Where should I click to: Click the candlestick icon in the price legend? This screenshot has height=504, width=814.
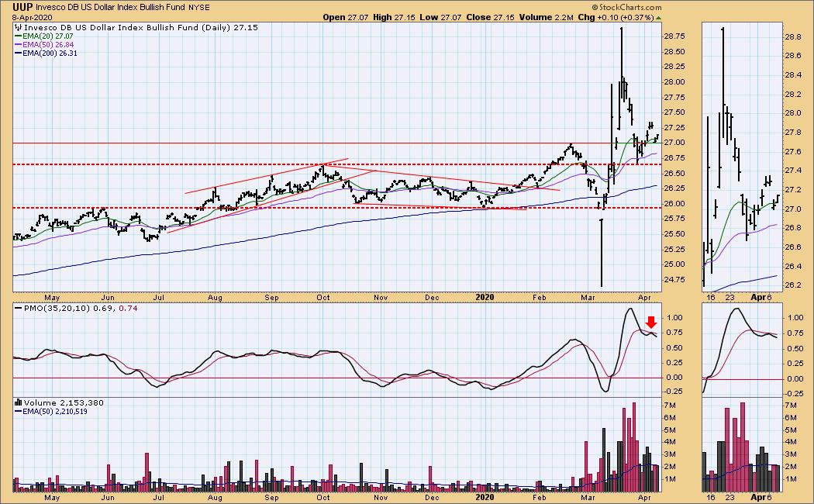(x=19, y=27)
